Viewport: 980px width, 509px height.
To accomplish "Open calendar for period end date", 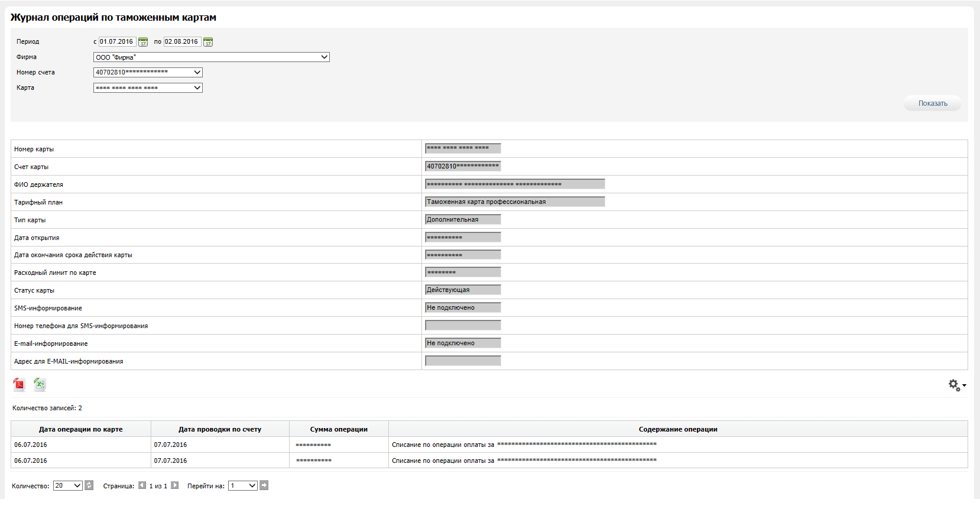I will [x=208, y=42].
